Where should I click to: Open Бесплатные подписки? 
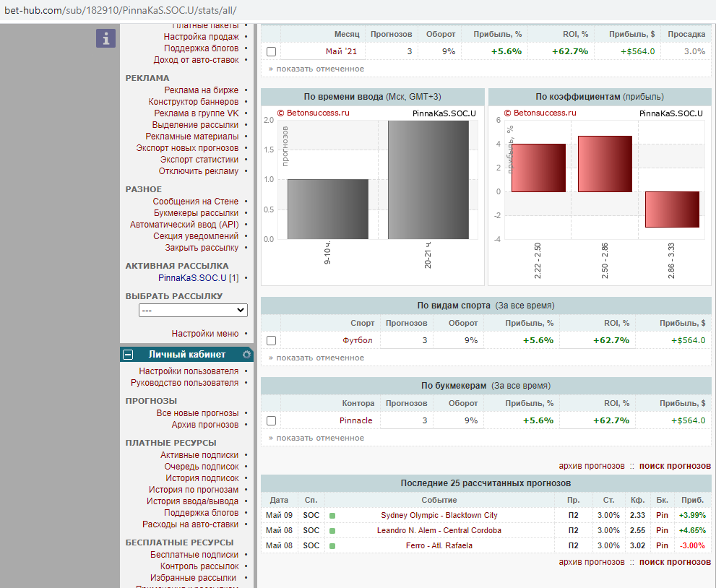[194, 555]
